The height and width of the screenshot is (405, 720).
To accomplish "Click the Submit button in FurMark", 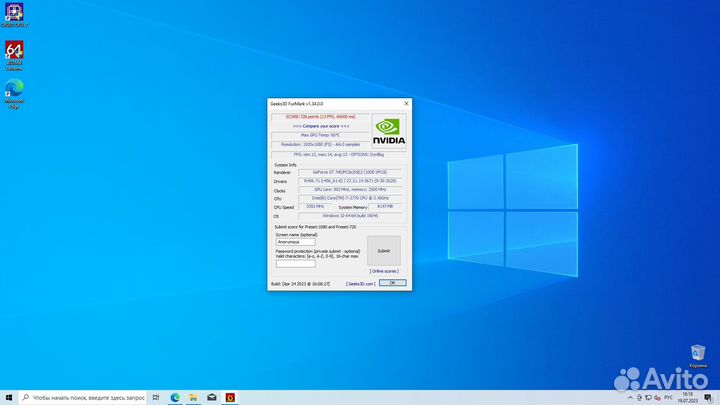I will 384,251.
